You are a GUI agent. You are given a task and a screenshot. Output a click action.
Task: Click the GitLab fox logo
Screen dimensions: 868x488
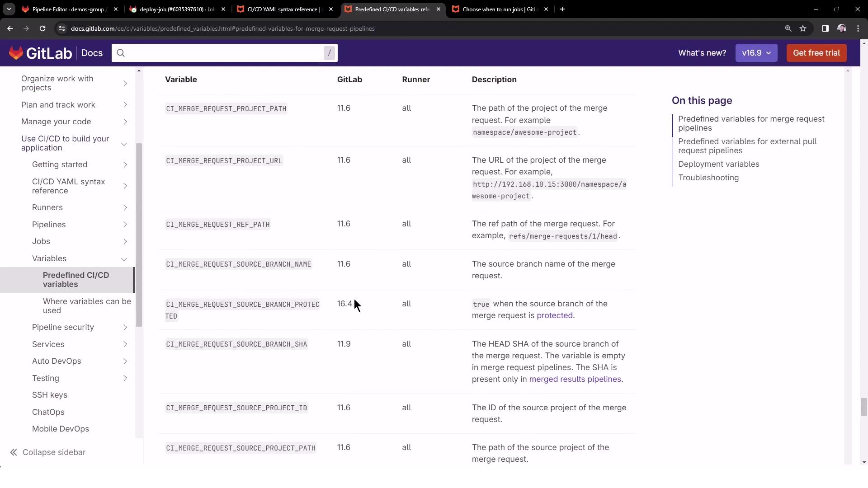16,53
